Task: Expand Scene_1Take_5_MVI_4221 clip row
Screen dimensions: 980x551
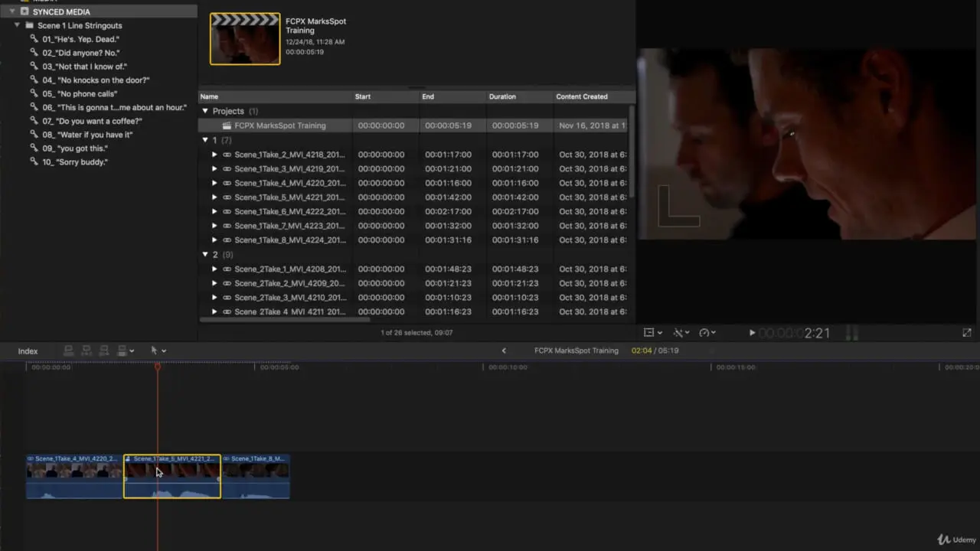Action: coord(214,197)
